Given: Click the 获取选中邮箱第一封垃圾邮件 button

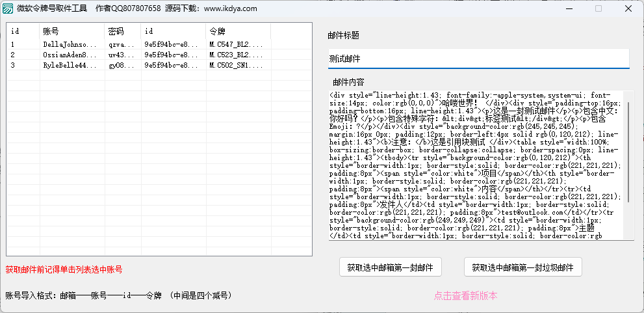Looking at the screenshot, I should point(523,267).
